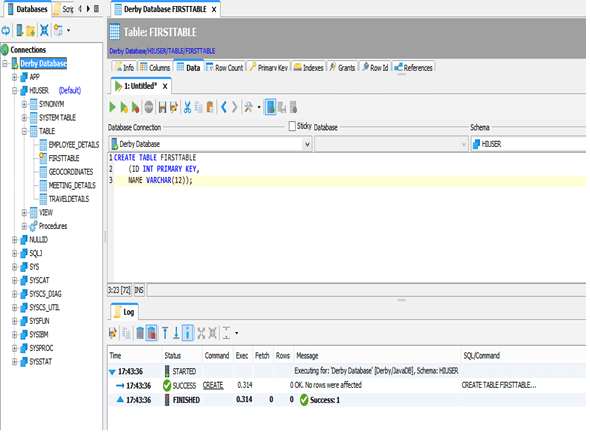Open the Database Connection dropdown showing Derby Database
The image size is (590, 437).
pos(210,144)
